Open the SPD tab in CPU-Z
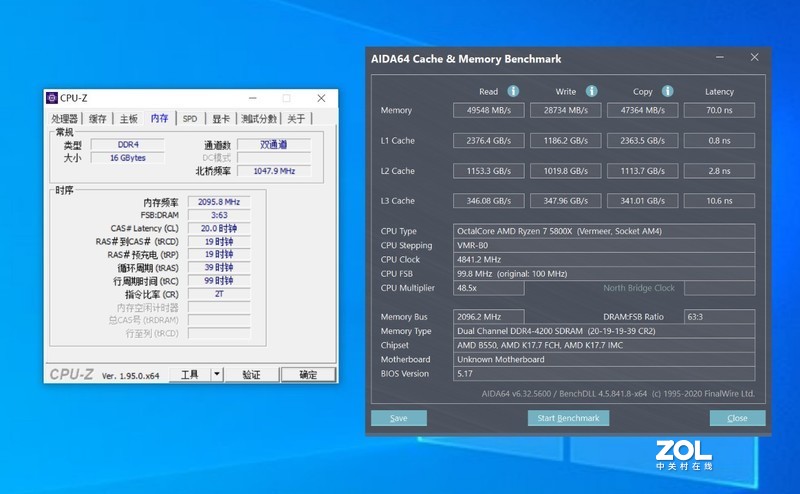 [189, 118]
